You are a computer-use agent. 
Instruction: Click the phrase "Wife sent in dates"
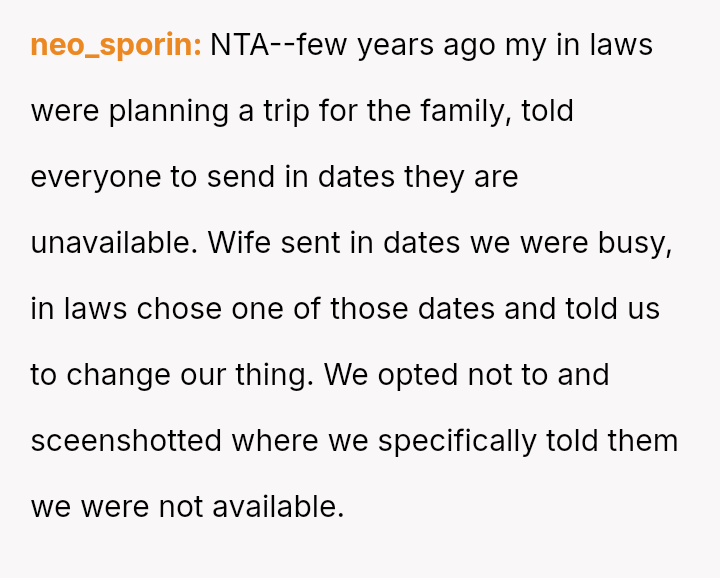click(319, 242)
